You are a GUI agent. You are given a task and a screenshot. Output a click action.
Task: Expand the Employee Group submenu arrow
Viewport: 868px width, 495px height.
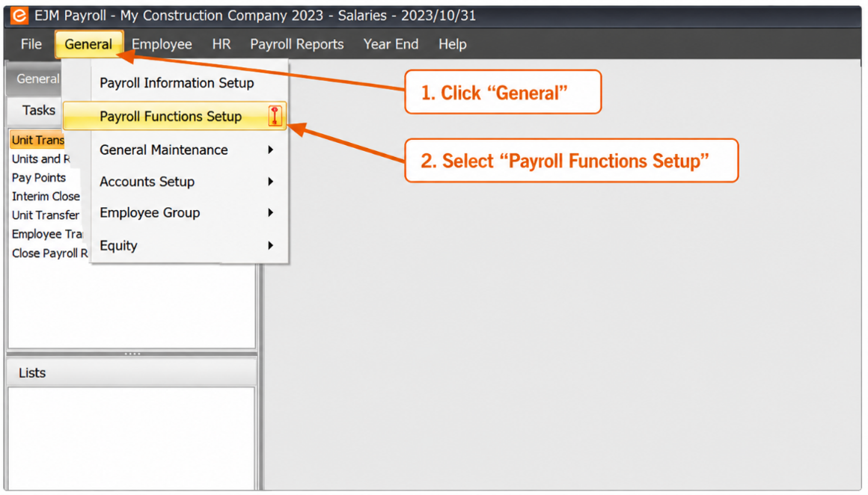[271, 213]
